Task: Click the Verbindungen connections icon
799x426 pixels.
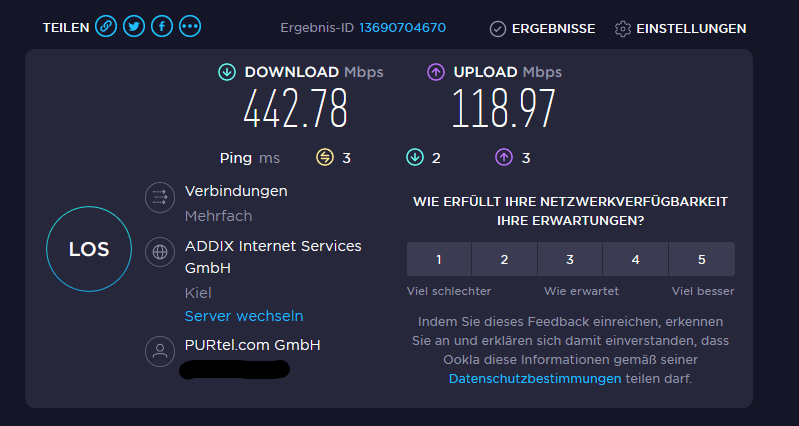Action: (x=160, y=197)
